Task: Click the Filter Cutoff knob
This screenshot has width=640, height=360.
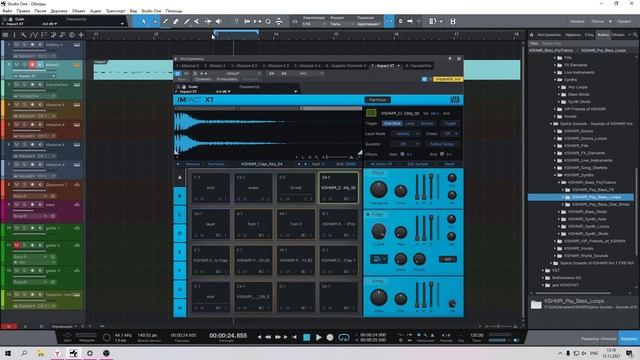Action: tap(378, 231)
